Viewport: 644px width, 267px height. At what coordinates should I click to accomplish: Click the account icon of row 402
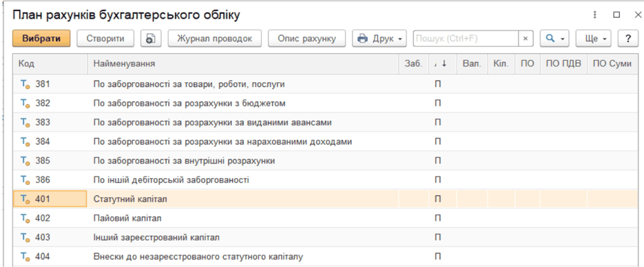pos(25,219)
